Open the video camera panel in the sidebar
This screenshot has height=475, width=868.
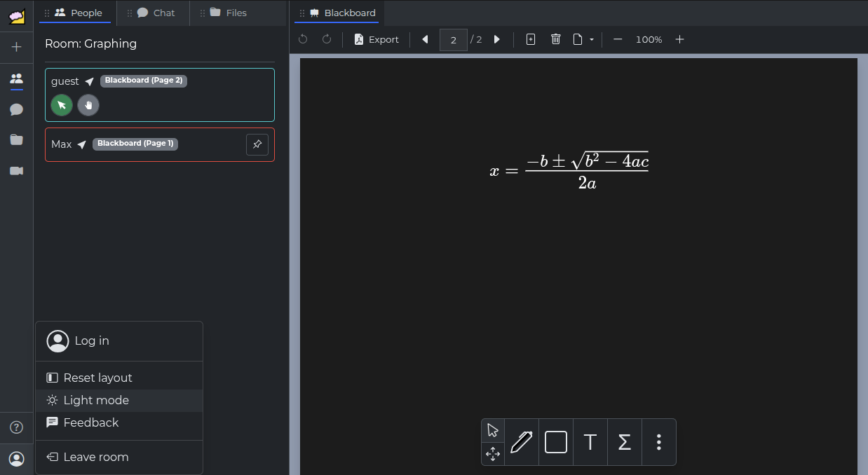(16, 171)
